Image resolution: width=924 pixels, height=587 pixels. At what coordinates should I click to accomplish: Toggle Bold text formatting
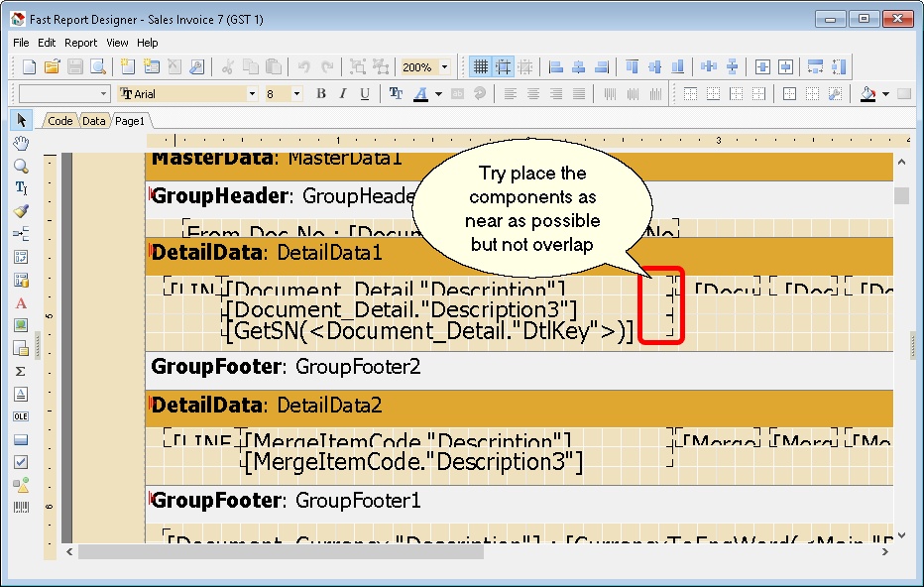click(x=320, y=93)
